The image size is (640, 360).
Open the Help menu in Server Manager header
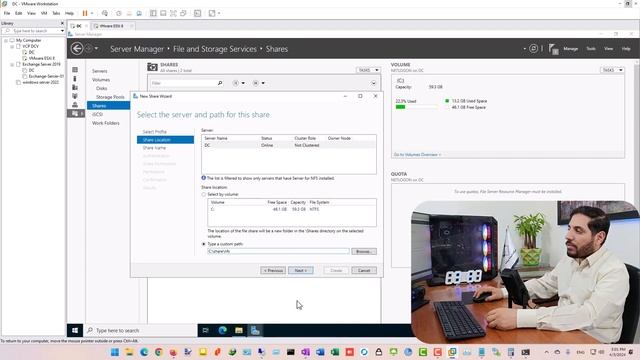tap(626, 49)
